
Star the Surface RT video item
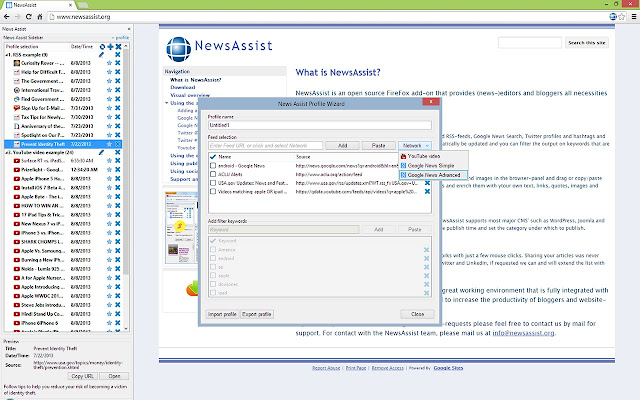click(x=109, y=161)
